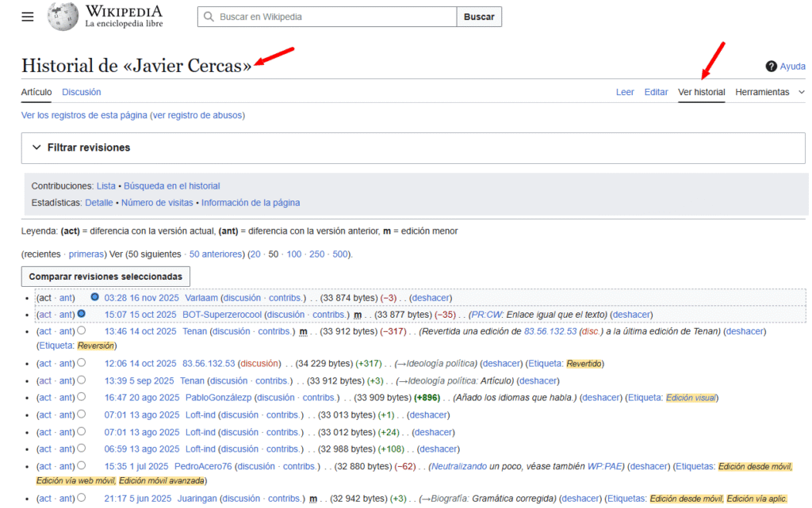The width and height of the screenshot is (812, 508).
Task: Open the Editar tab
Action: tap(656, 92)
